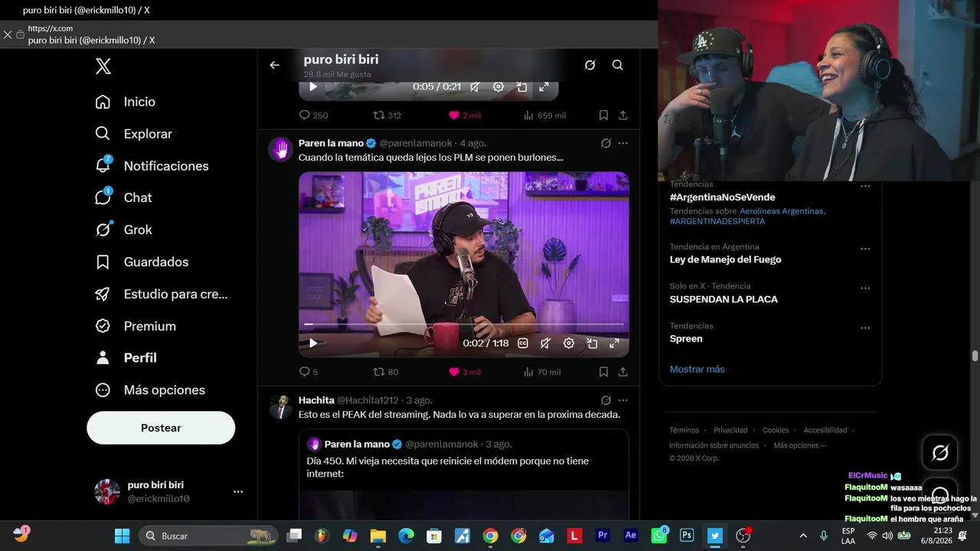Play the Paren la mano 1:18 video

click(x=313, y=344)
